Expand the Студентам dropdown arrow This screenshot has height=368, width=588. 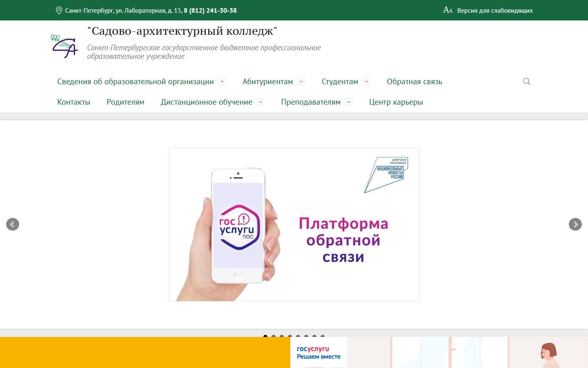click(367, 81)
